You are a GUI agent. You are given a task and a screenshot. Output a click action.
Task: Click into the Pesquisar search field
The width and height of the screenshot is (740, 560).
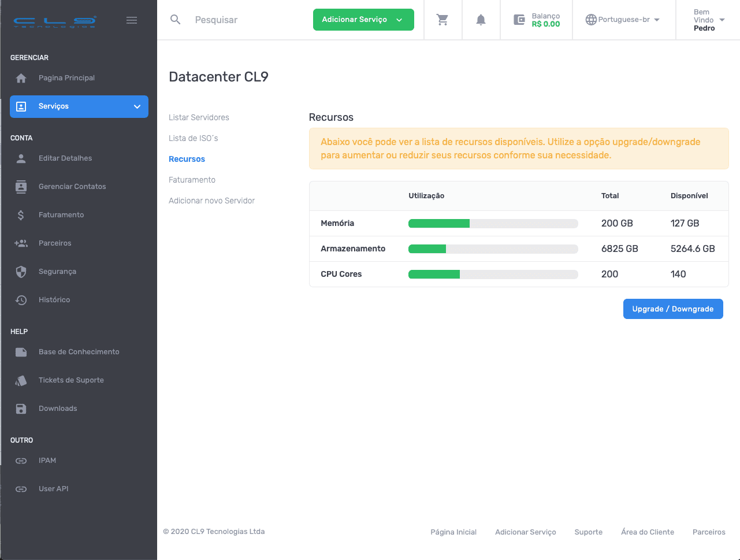(x=248, y=20)
